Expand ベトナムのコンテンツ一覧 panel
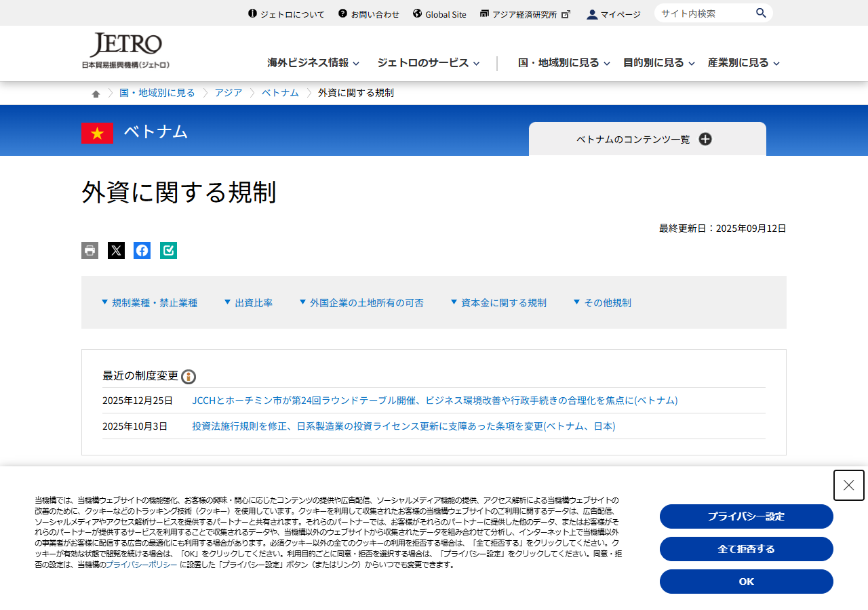The image size is (868, 610). tap(648, 139)
